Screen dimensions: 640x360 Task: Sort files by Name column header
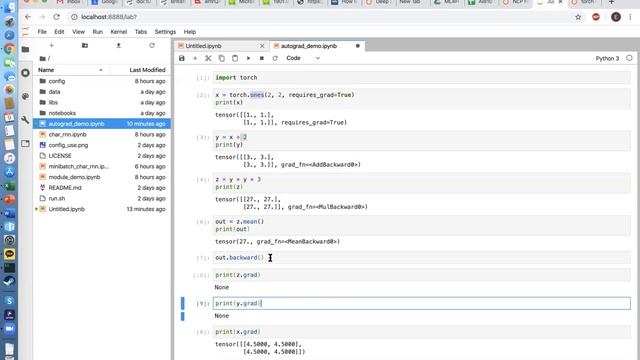(70, 70)
